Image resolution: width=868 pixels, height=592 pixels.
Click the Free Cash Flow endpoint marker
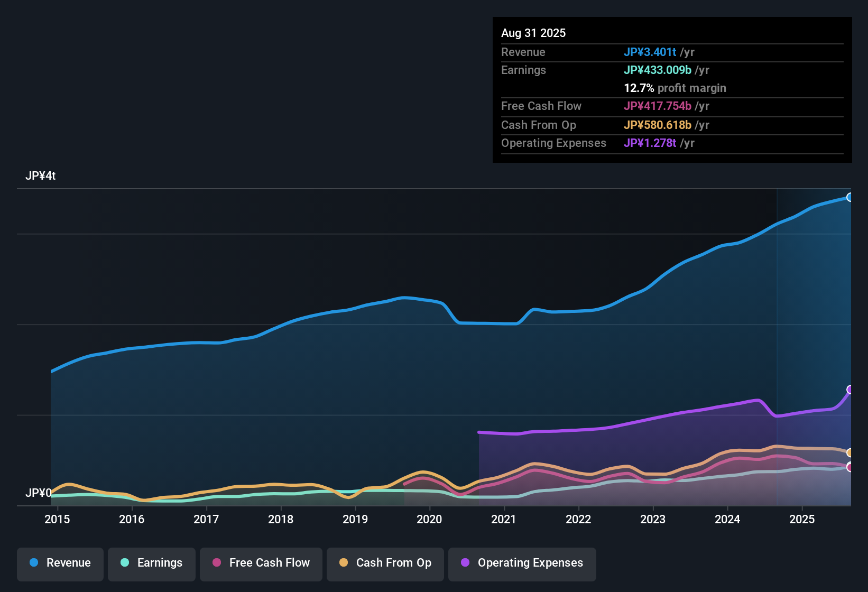tap(850, 467)
